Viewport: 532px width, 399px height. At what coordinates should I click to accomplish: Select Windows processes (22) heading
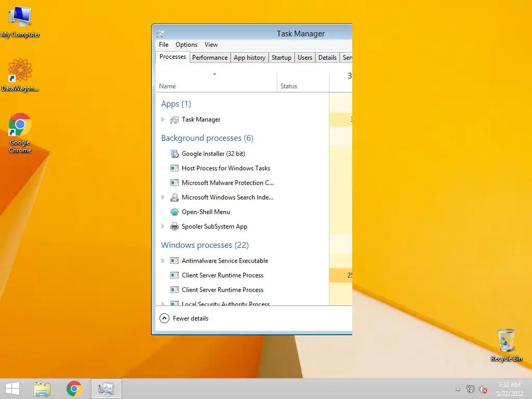(205, 245)
